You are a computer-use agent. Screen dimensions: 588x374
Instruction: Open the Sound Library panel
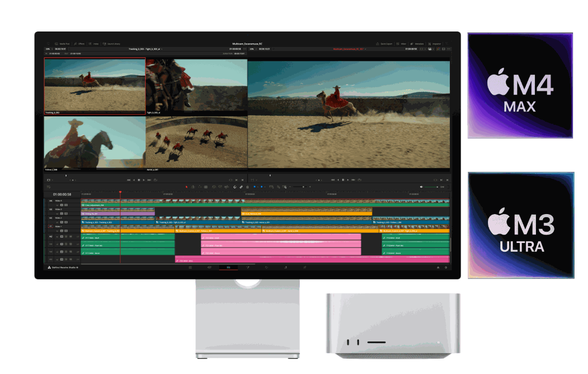(112, 44)
